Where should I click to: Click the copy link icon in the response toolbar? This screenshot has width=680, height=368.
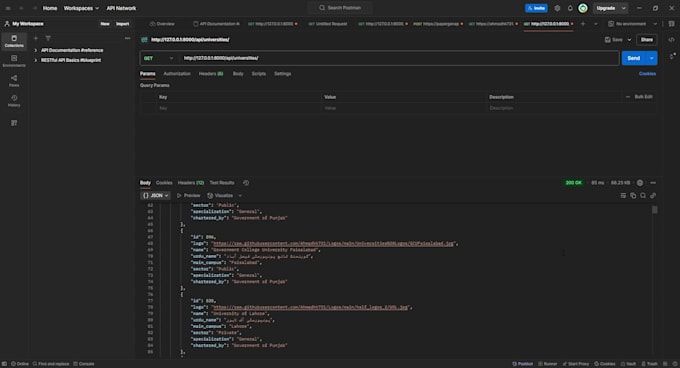click(x=653, y=196)
